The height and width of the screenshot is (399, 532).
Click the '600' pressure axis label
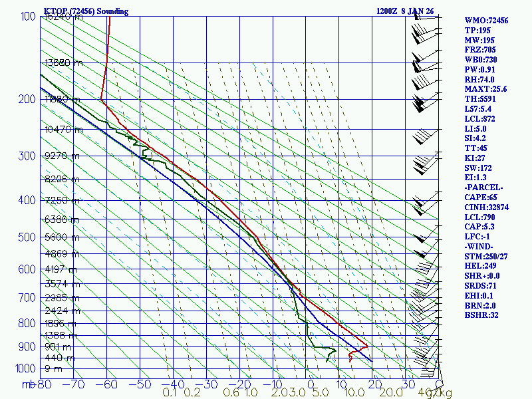click(x=27, y=269)
